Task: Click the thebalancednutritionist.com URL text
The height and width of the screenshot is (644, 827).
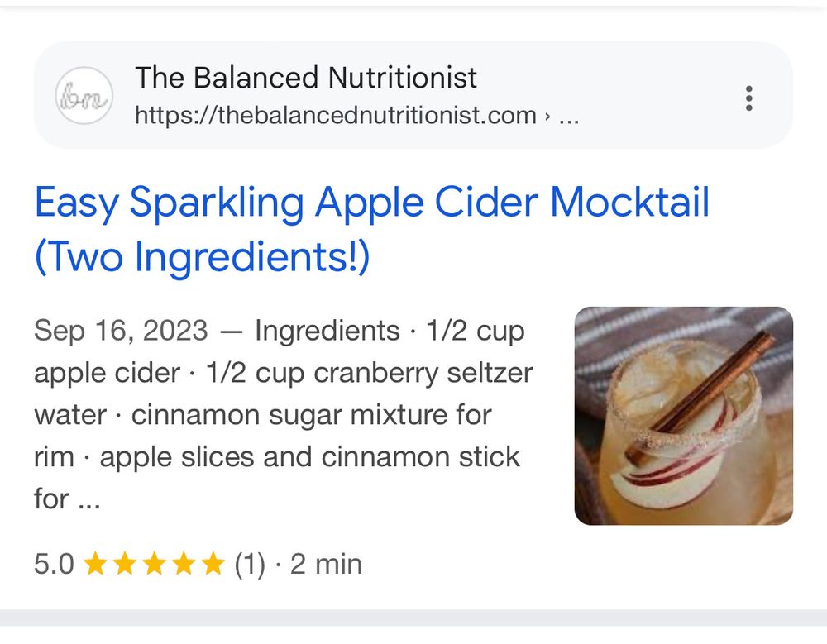Action: pos(336,115)
